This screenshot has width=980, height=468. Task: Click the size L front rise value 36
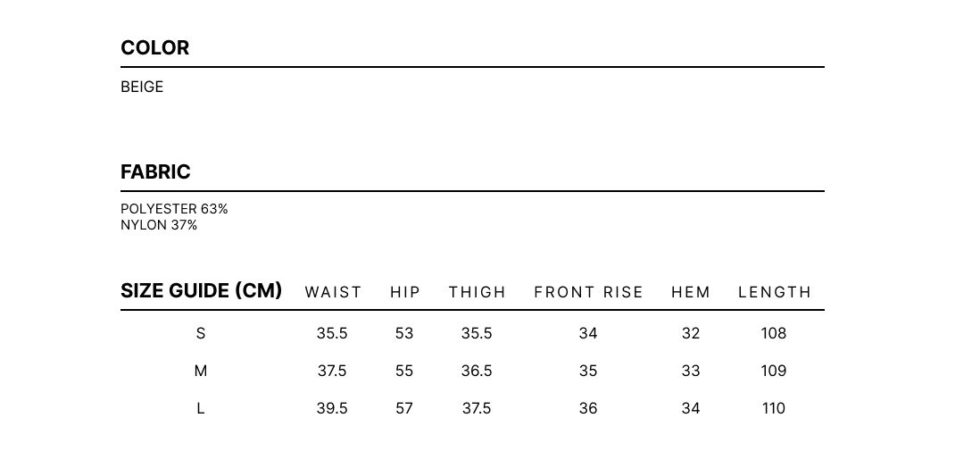coord(588,408)
